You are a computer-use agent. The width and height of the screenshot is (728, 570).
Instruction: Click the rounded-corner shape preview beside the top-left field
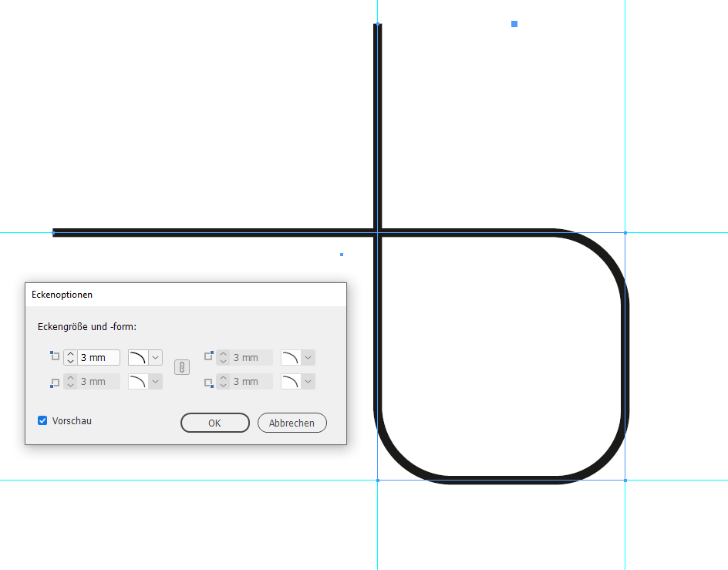(136, 356)
